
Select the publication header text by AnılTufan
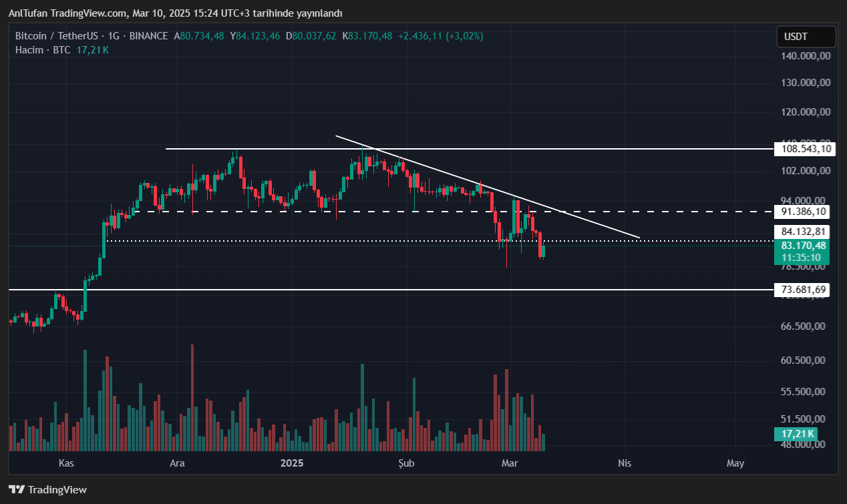(x=175, y=13)
